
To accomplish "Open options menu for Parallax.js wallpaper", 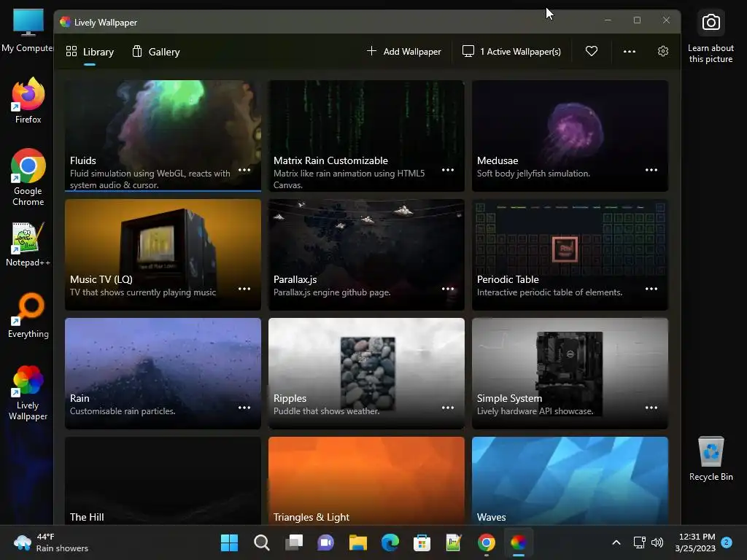I will [x=448, y=289].
